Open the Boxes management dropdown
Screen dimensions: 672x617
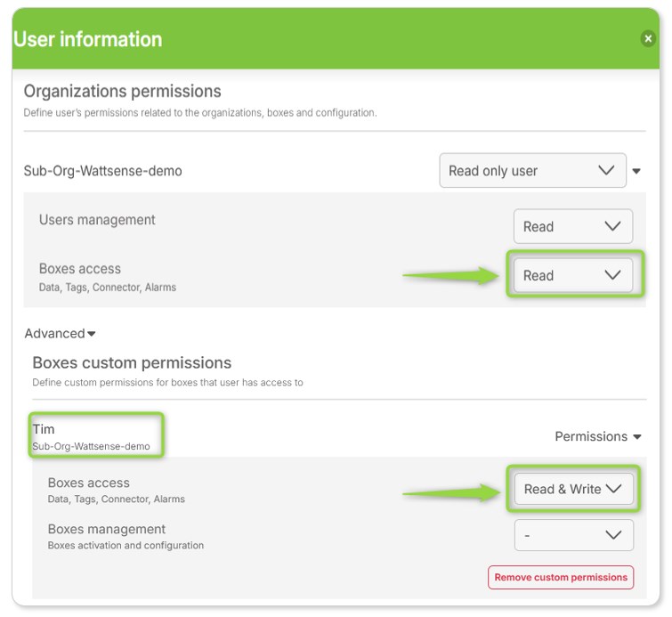point(573,535)
